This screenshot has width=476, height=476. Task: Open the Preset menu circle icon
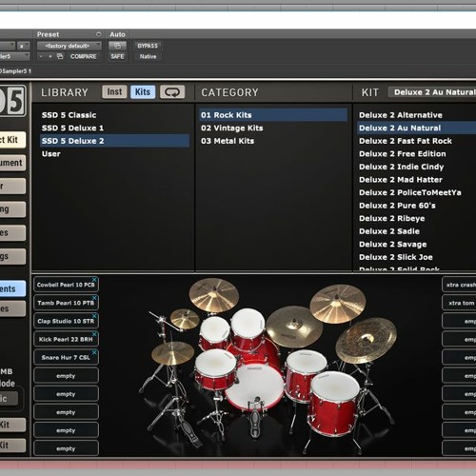coord(99,34)
